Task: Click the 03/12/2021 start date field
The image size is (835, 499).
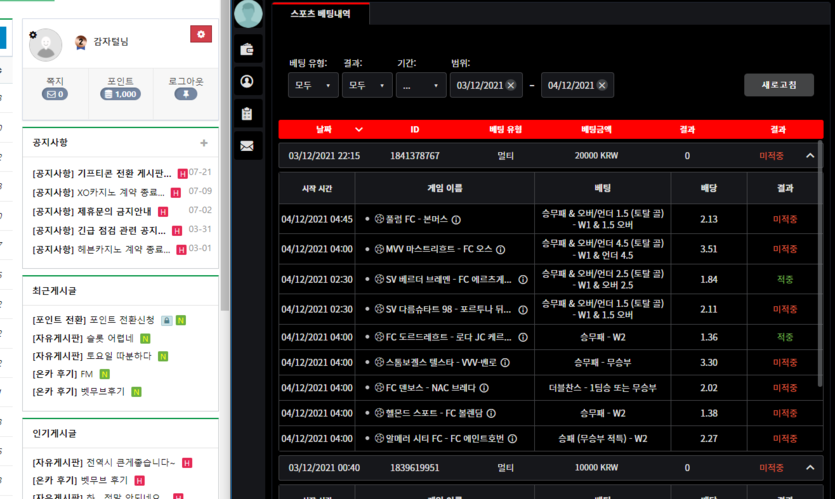Action: tap(486, 85)
